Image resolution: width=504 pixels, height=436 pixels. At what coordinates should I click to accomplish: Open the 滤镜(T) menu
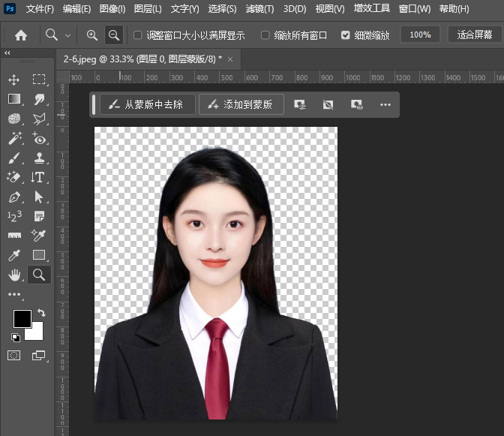coord(259,9)
